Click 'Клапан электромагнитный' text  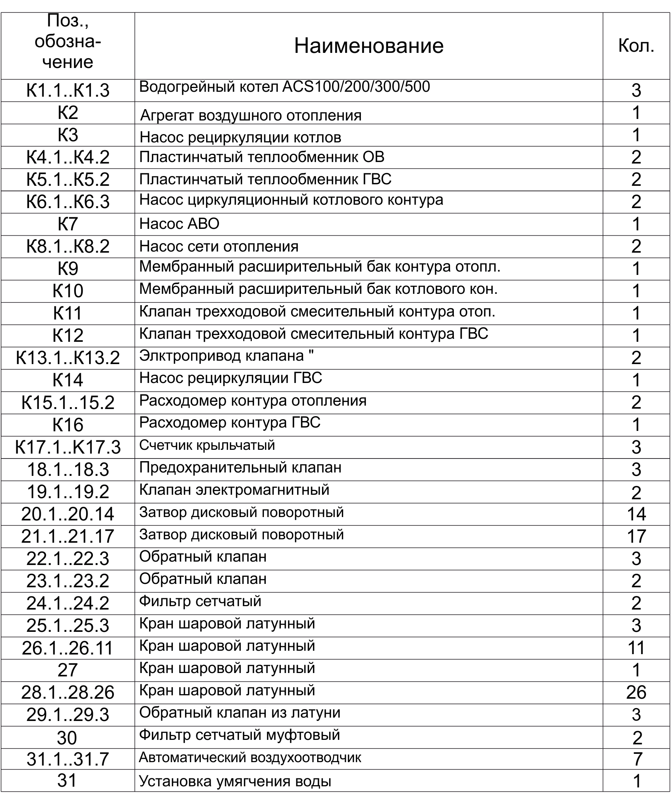[x=234, y=490]
